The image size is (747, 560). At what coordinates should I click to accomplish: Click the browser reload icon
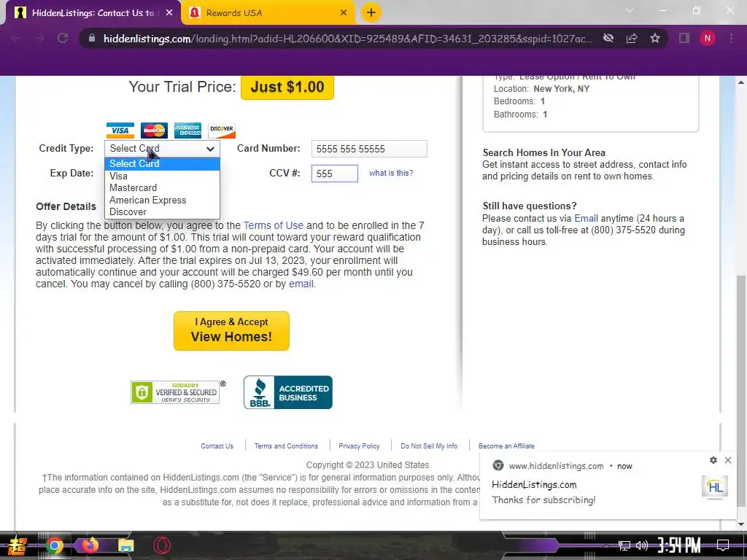(63, 38)
